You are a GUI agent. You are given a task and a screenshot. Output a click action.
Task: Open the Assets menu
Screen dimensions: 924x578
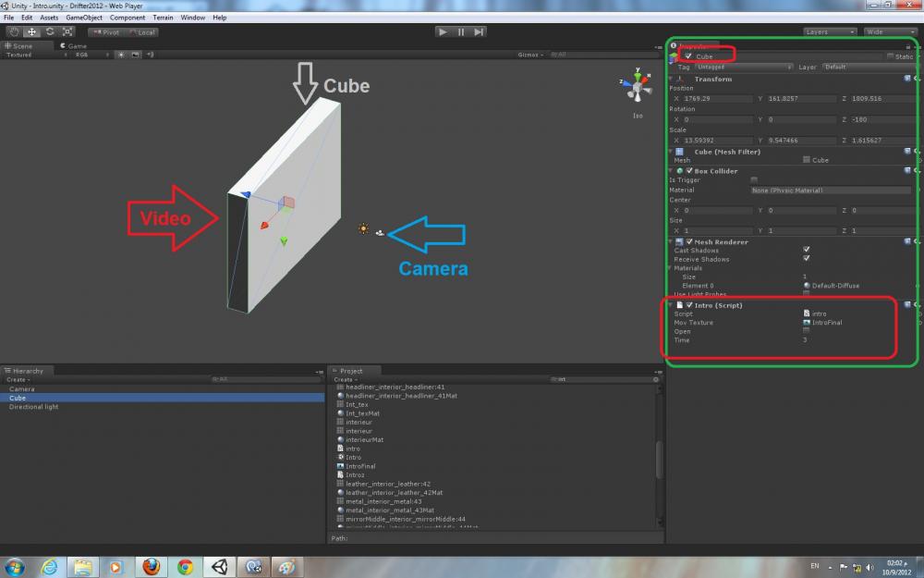(x=49, y=18)
